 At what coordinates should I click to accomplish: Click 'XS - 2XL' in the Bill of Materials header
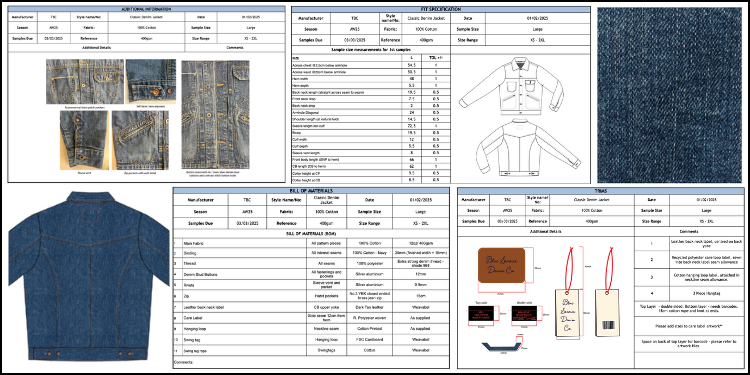coord(421,223)
